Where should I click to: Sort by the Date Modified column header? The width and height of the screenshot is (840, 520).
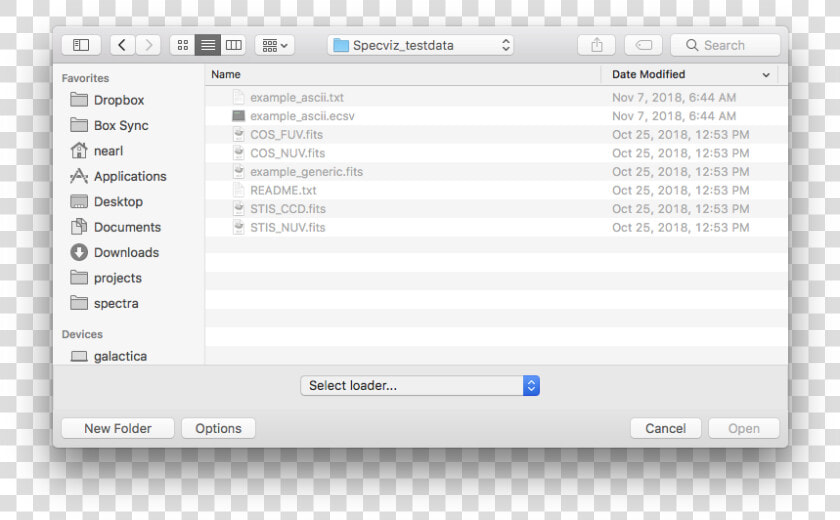[x=649, y=74]
